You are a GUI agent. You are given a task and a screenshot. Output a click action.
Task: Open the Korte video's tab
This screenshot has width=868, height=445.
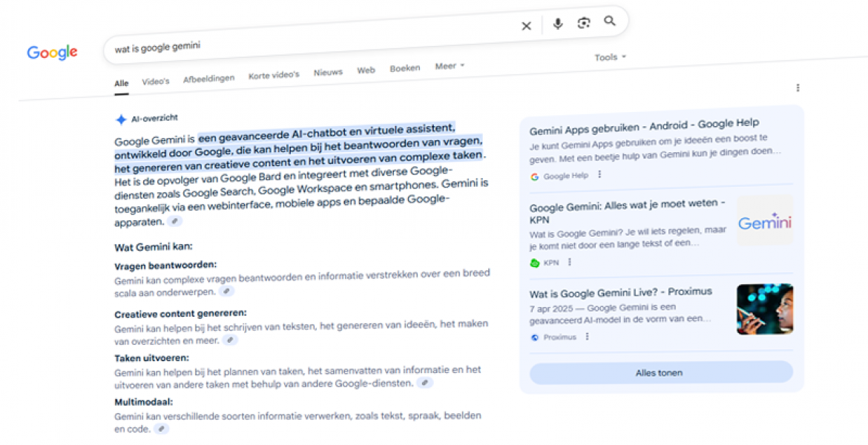click(x=274, y=75)
